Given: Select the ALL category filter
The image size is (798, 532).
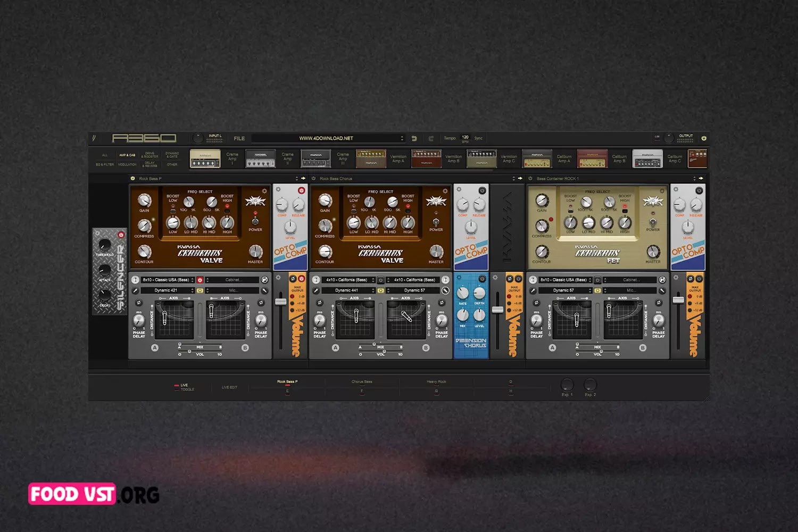Looking at the screenshot, I should [105, 155].
